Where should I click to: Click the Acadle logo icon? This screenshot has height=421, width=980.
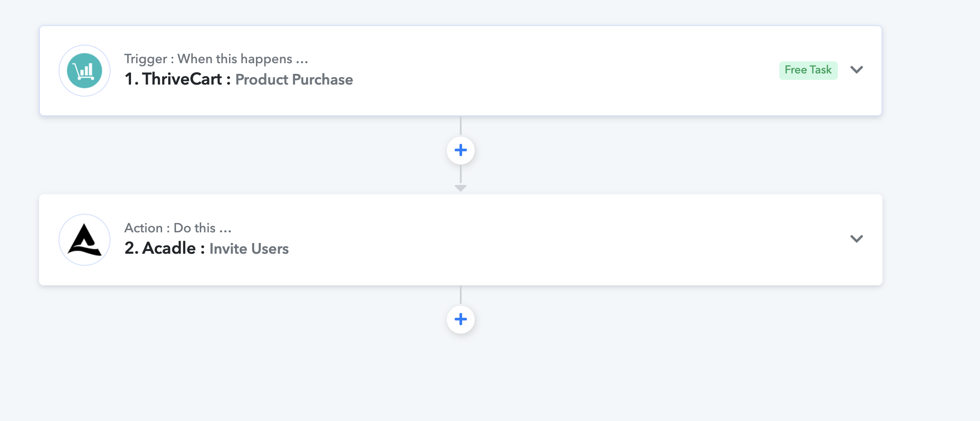85,240
